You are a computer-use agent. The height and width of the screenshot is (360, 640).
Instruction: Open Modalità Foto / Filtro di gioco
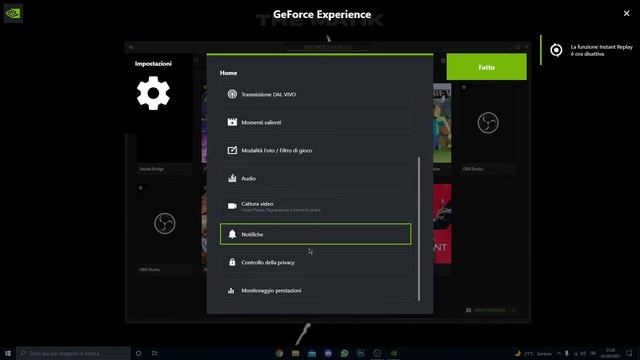click(315, 150)
